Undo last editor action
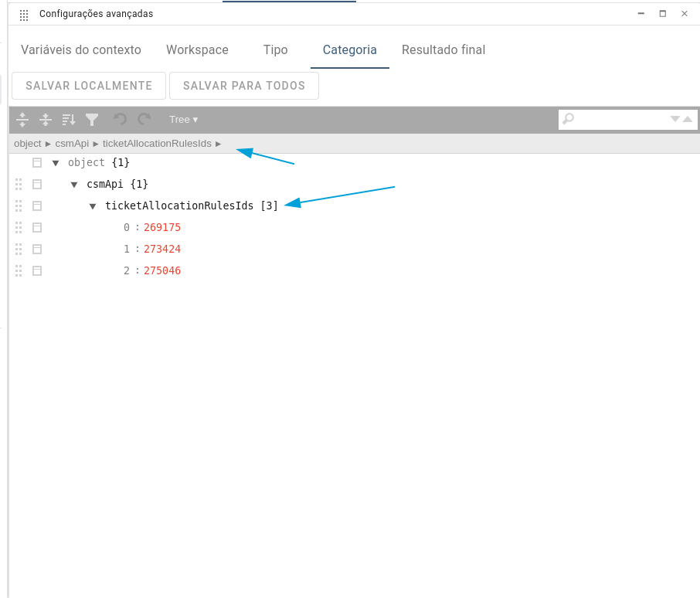700x598 pixels. click(120, 119)
